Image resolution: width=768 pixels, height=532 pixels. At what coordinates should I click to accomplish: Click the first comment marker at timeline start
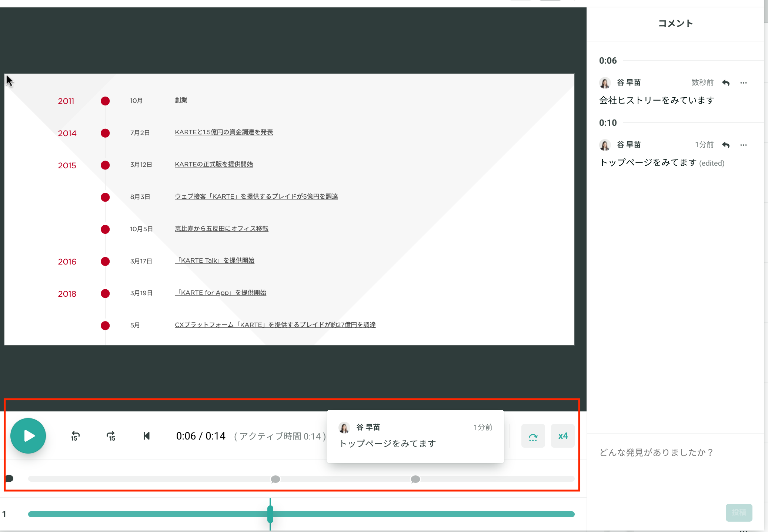9,479
